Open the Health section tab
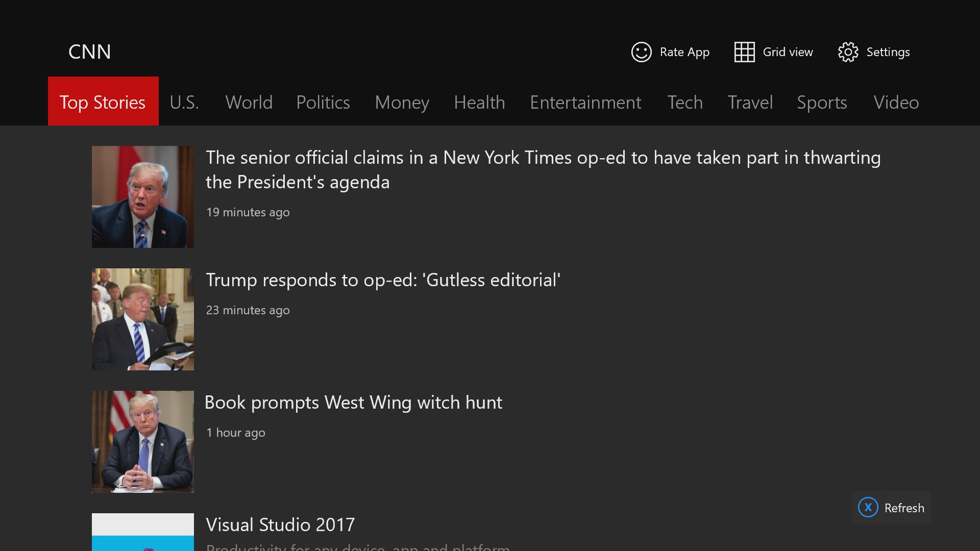This screenshot has width=980, height=551. pyautogui.click(x=479, y=102)
